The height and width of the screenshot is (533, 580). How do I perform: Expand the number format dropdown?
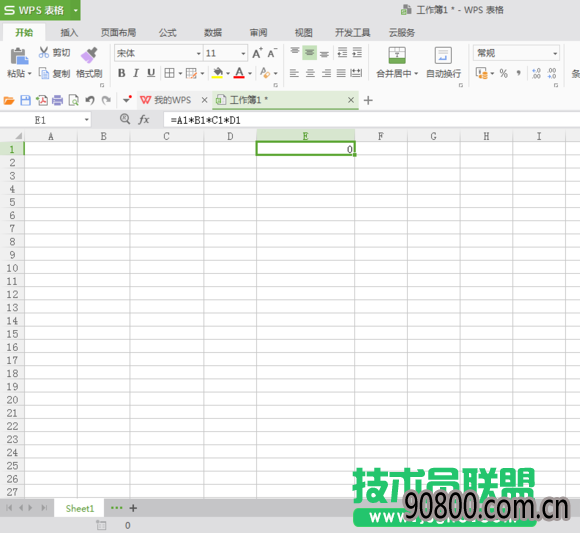coord(555,54)
